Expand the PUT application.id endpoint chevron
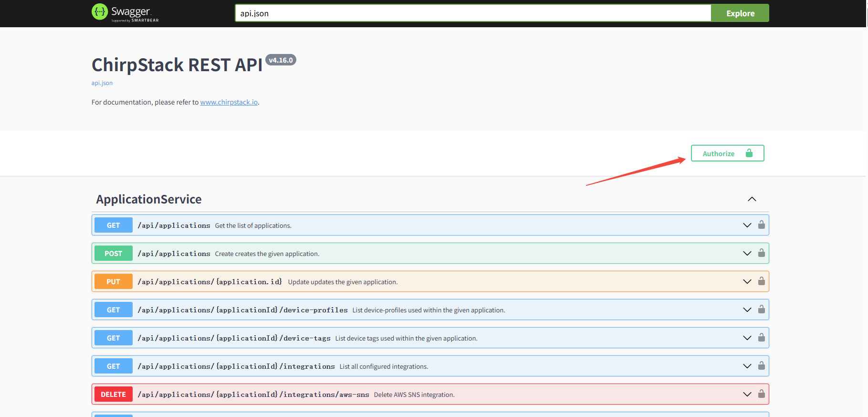Screen dimensions: 868x417 747,281
